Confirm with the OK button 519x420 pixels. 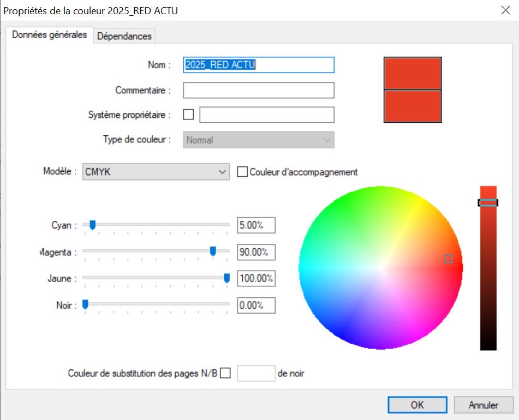coord(417,405)
